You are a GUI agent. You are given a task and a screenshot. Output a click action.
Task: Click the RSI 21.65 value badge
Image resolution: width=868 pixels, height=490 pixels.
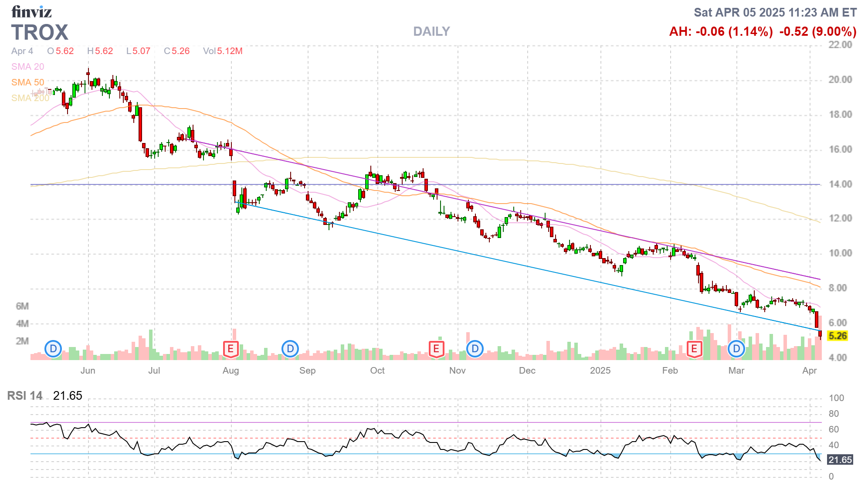point(840,460)
